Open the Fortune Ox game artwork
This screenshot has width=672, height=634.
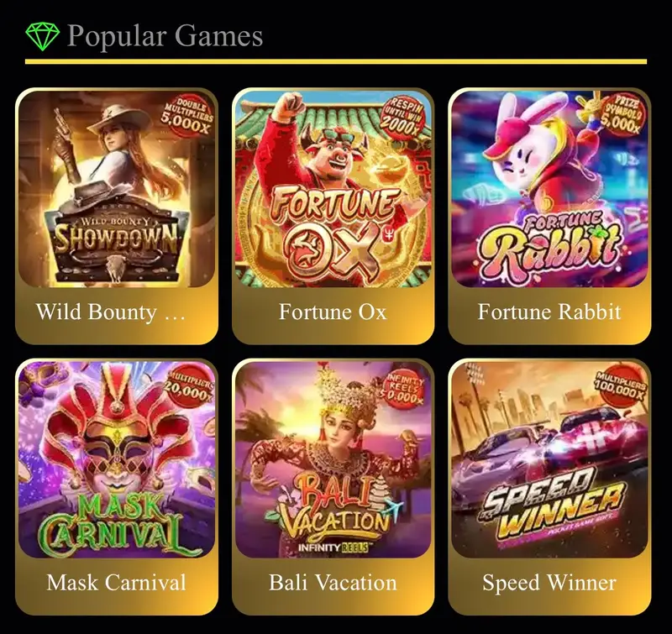(x=333, y=189)
